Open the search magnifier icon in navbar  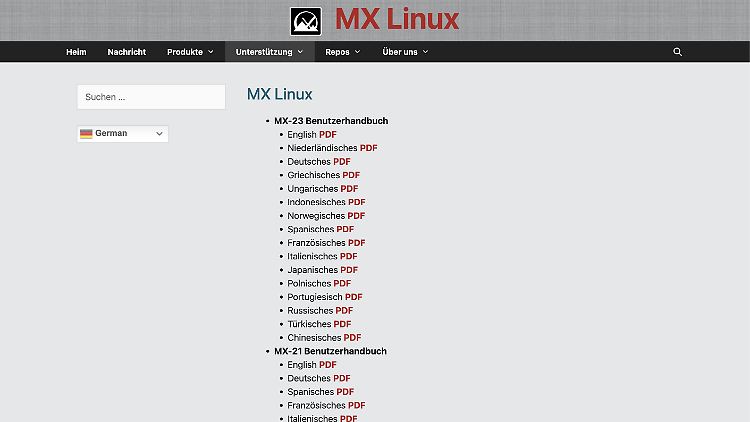(677, 52)
